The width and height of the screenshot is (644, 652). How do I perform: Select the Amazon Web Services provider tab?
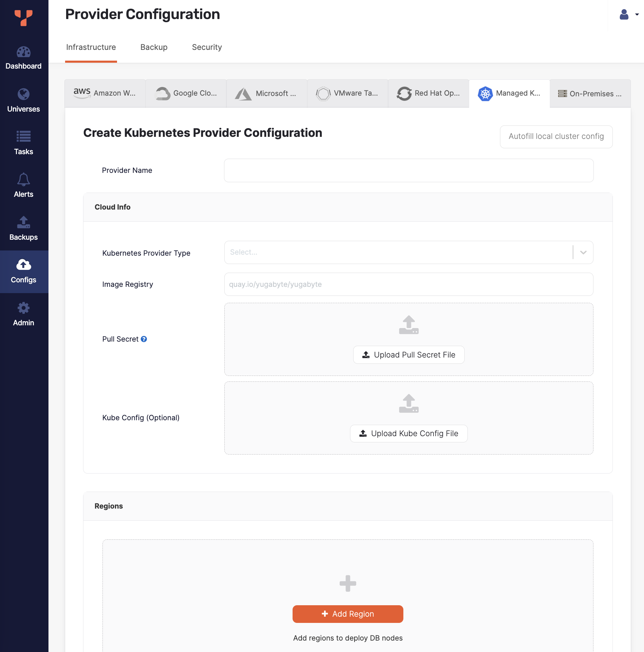[105, 93]
